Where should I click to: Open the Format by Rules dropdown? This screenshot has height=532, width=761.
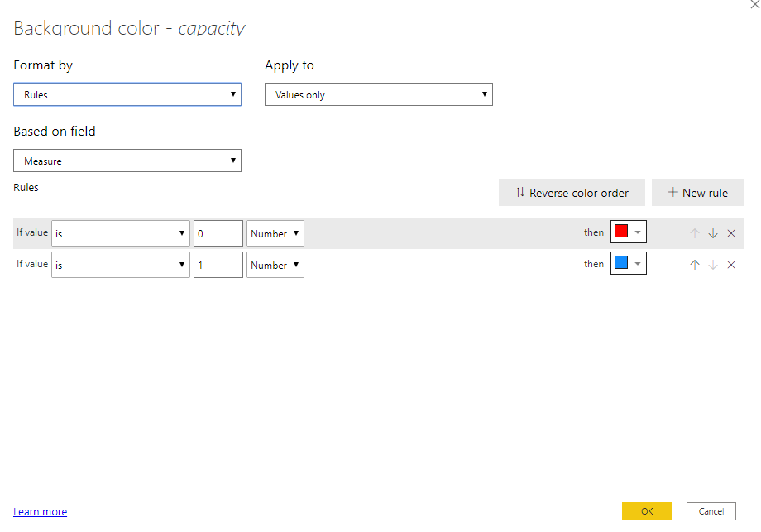click(127, 94)
